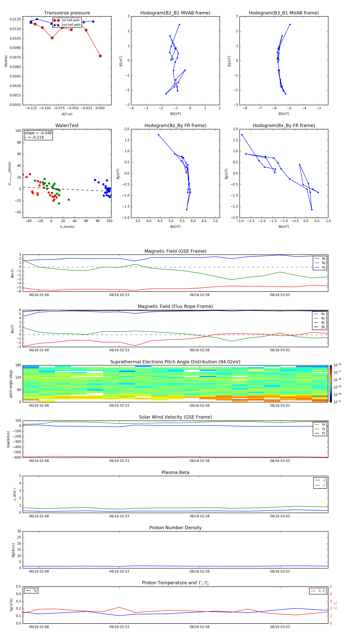Click the 'Tp(10⁶K)' y-axis label

(x=11, y=605)
